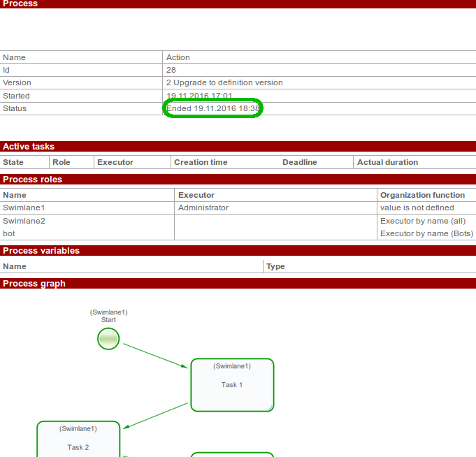
Task: Select the Task 1 node in graph
Action: [232, 385]
